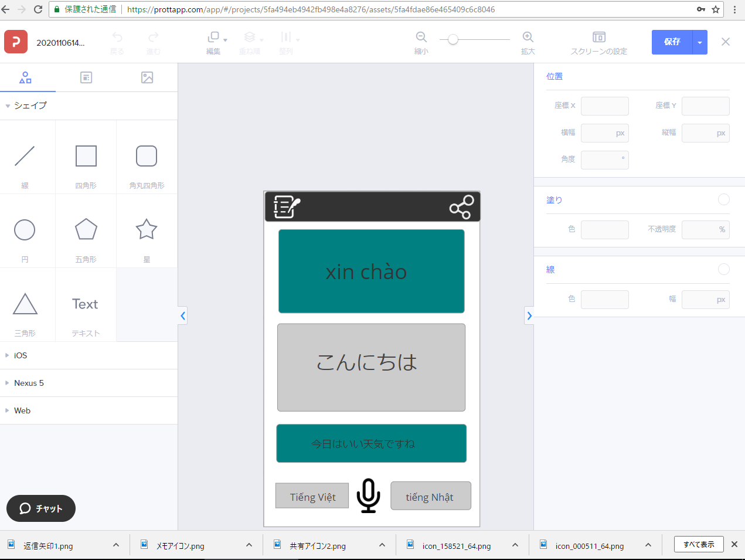The height and width of the screenshot is (560, 745).
Task: Click the stroke 色 color field
Action: pyautogui.click(x=605, y=299)
